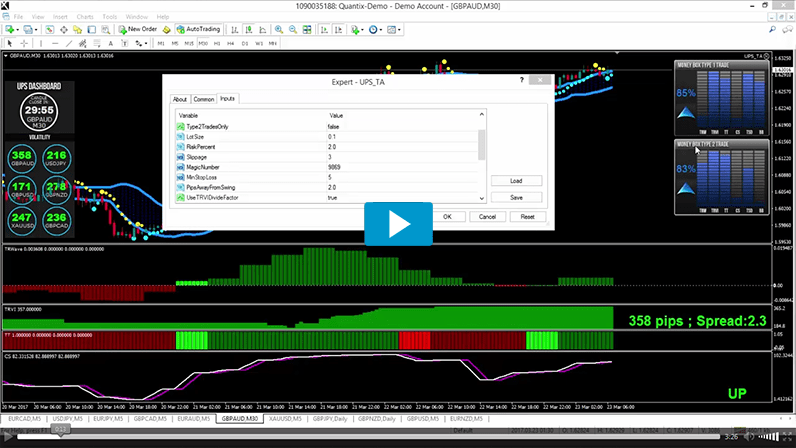The image size is (796, 448).
Task: Select the vertical line drawing tool
Action: point(41,44)
